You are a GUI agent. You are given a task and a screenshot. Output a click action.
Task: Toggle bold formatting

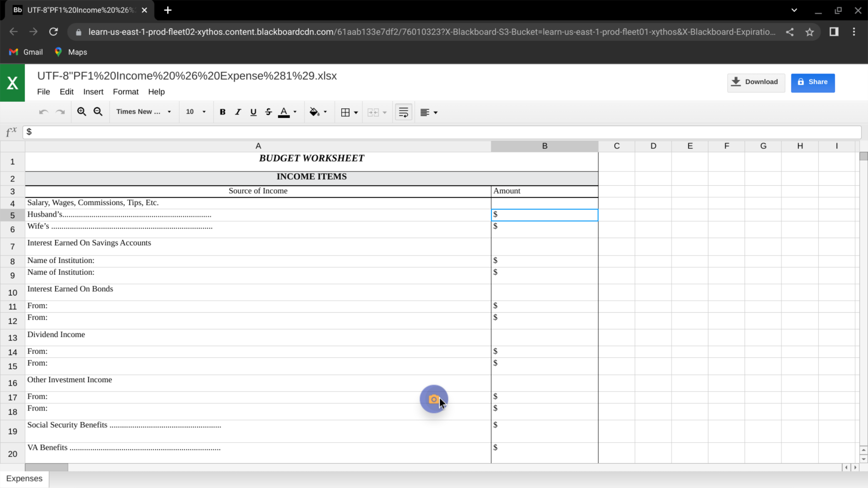222,112
